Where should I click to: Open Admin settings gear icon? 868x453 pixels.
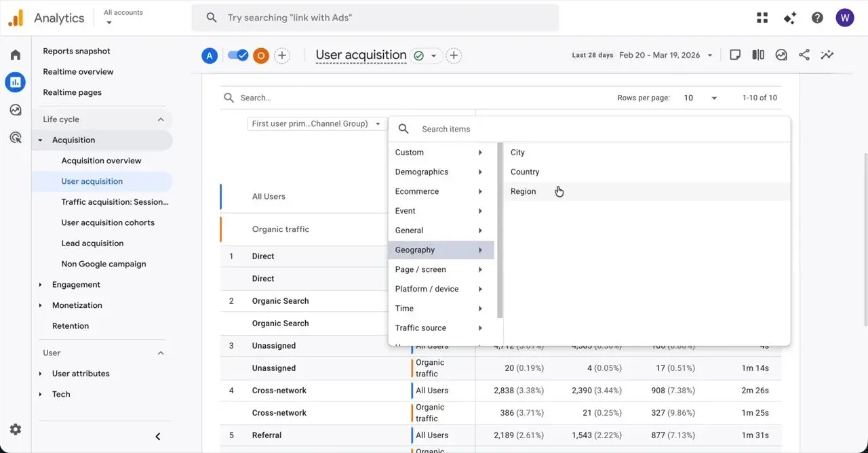point(15,429)
